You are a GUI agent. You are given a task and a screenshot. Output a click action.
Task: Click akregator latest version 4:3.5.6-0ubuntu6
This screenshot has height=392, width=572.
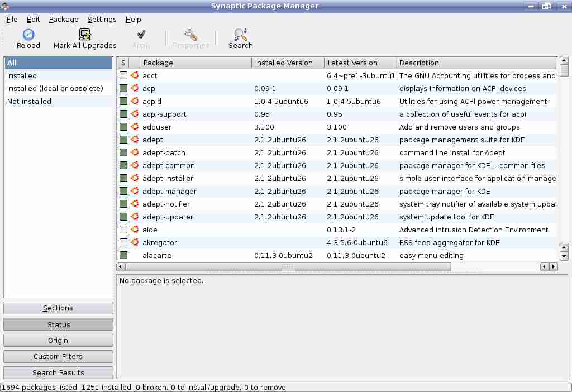tap(357, 242)
